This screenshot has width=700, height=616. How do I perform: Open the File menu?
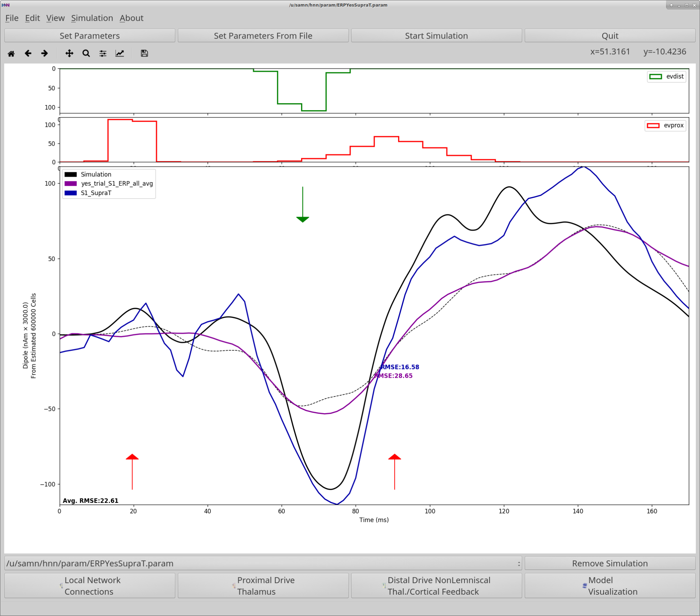click(x=12, y=18)
